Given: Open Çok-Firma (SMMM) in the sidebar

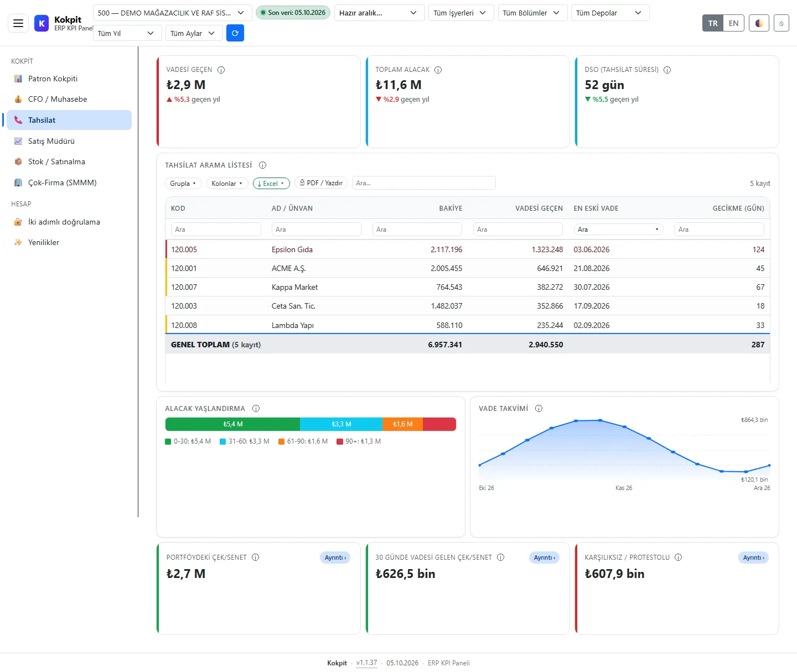Looking at the screenshot, I should [x=69, y=183].
